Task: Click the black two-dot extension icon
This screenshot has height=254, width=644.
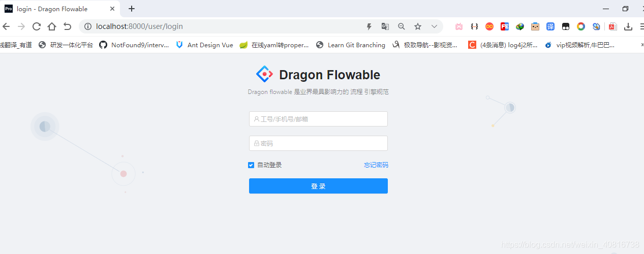Action: click(x=566, y=26)
